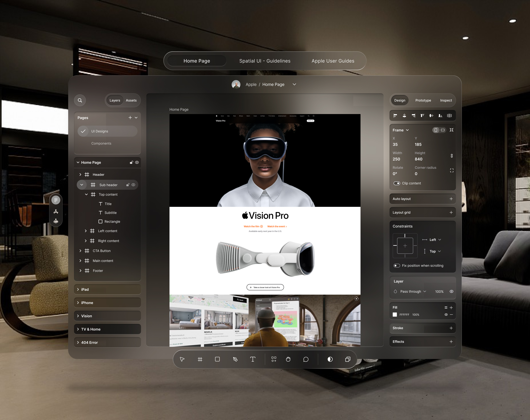Select the Hand tool

click(288, 359)
